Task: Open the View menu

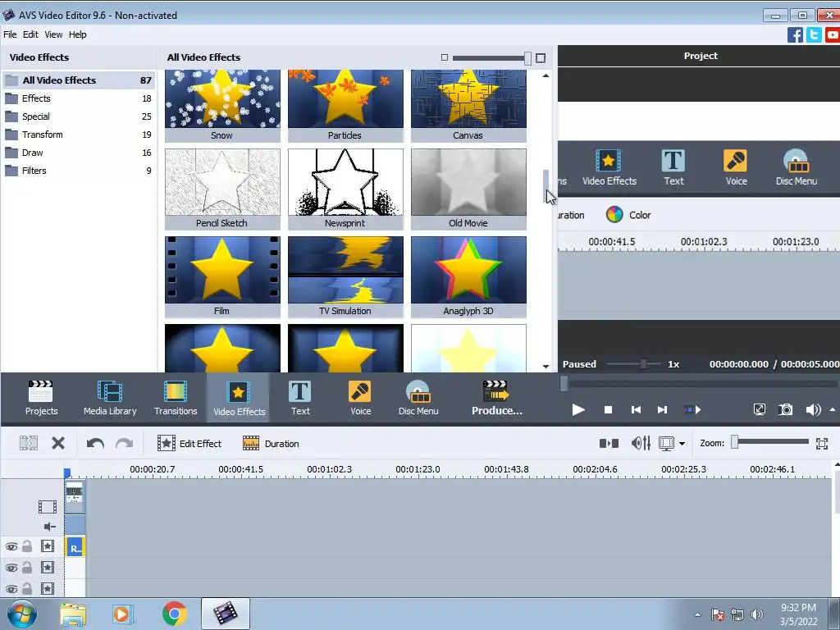Action: (x=53, y=34)
